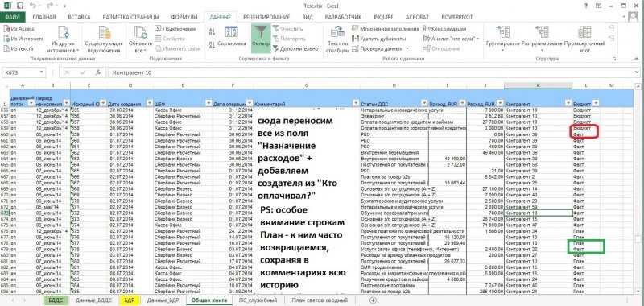Undo the last action
644x306 pixels.
pyautogui.click(x=33, y=6)
